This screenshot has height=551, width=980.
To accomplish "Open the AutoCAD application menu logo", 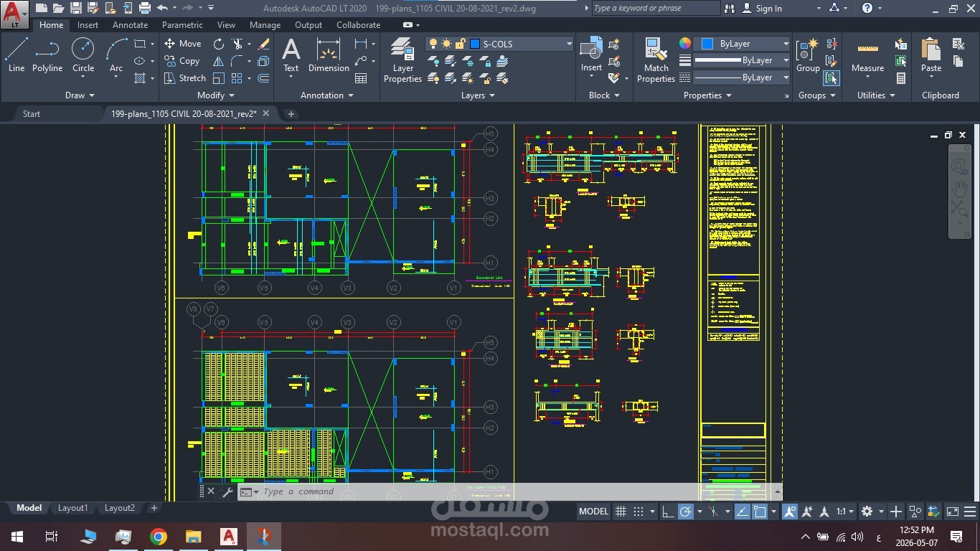I will tap(14, 14).
